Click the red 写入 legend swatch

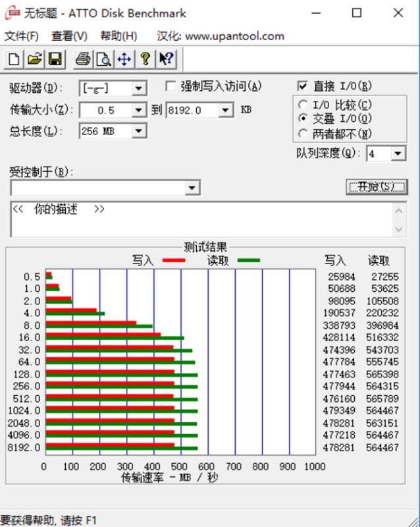(x=173, y=260)
